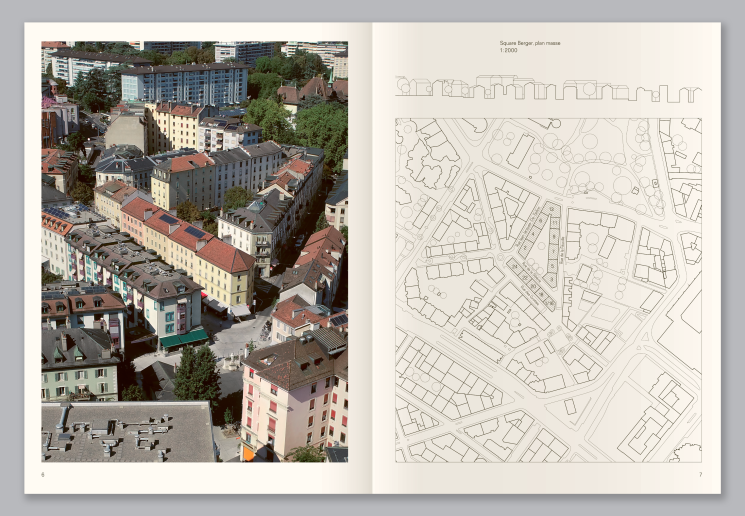This screenshot has width=745, height=516.
Task: Click the tree outline at map bottom-right corner
Action: (x=687, y=453)
